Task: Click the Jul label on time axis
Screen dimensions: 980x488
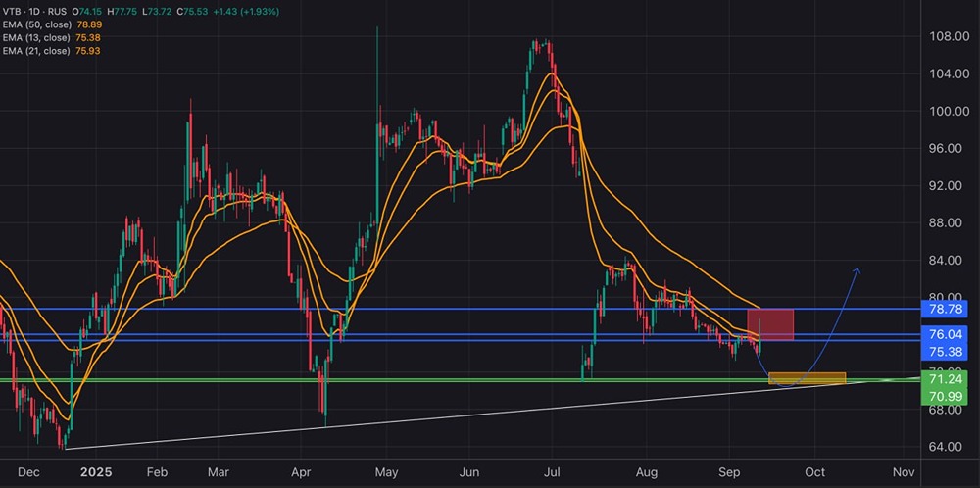Action: coord(552,472)
